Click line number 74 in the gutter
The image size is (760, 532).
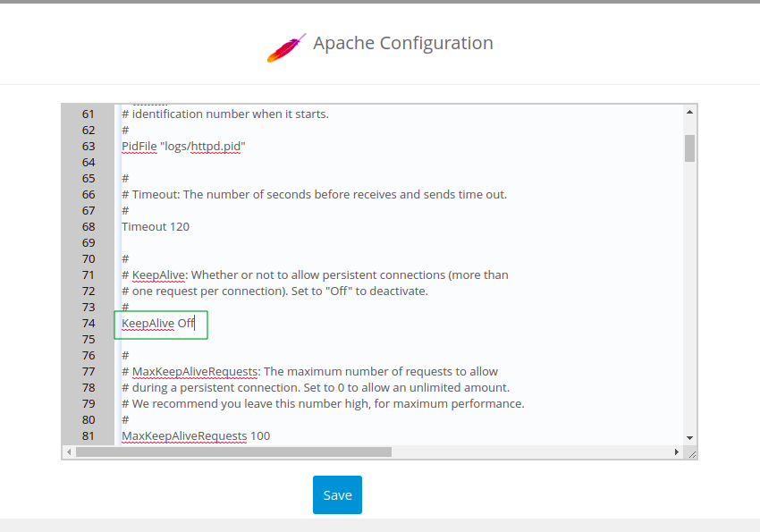(89, 323)
